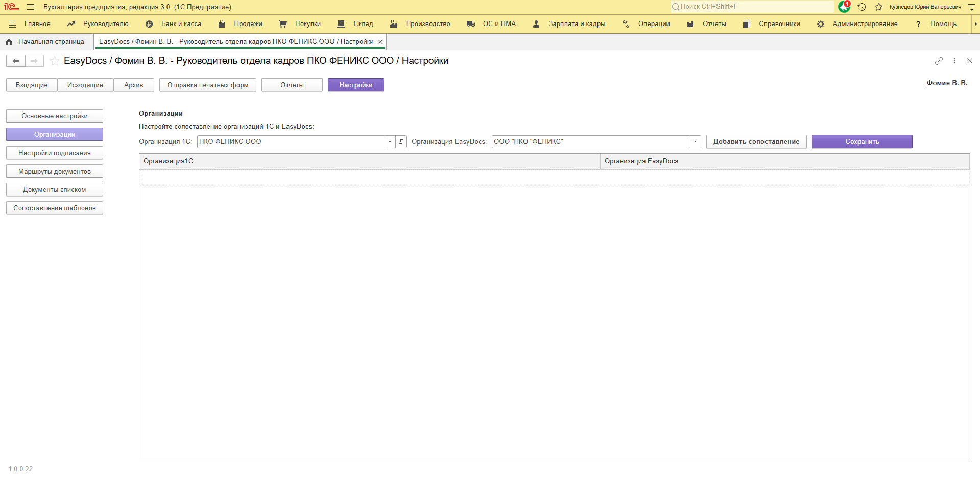Click the back navigation arrow

point(16,61)
